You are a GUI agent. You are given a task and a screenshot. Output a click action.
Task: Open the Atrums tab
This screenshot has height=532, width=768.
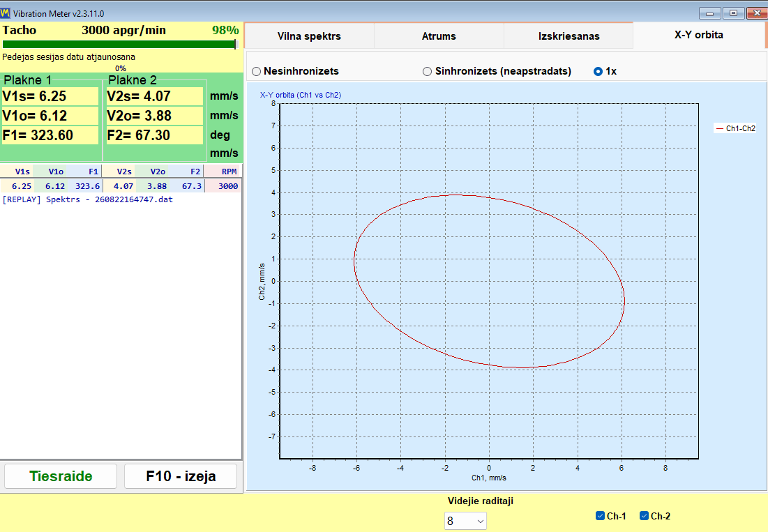(439, 36)
